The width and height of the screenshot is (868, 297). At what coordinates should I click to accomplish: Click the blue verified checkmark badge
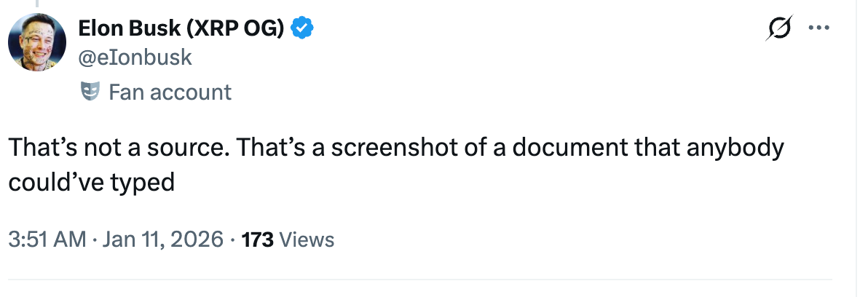tap(303, 28)
